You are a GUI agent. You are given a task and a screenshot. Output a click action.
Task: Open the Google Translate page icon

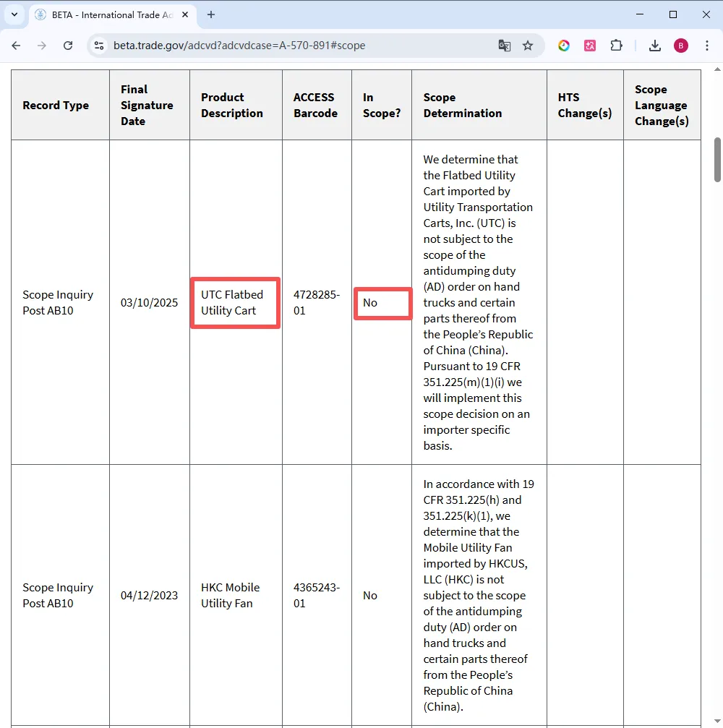coord(505,46)
